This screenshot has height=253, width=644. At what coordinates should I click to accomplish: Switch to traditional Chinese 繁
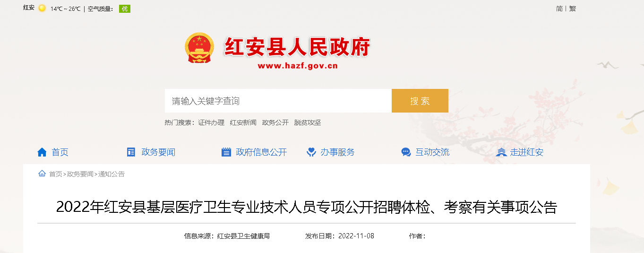(x=573, y=9)
